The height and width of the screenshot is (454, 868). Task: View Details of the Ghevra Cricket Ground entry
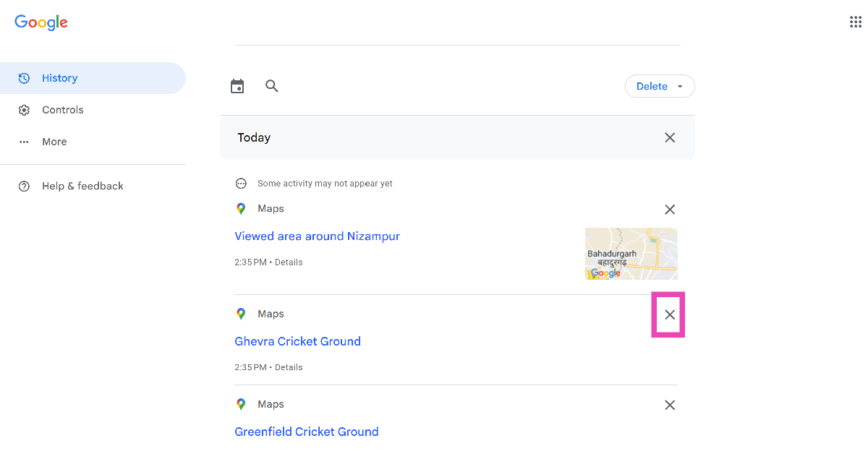click(289, 367)
